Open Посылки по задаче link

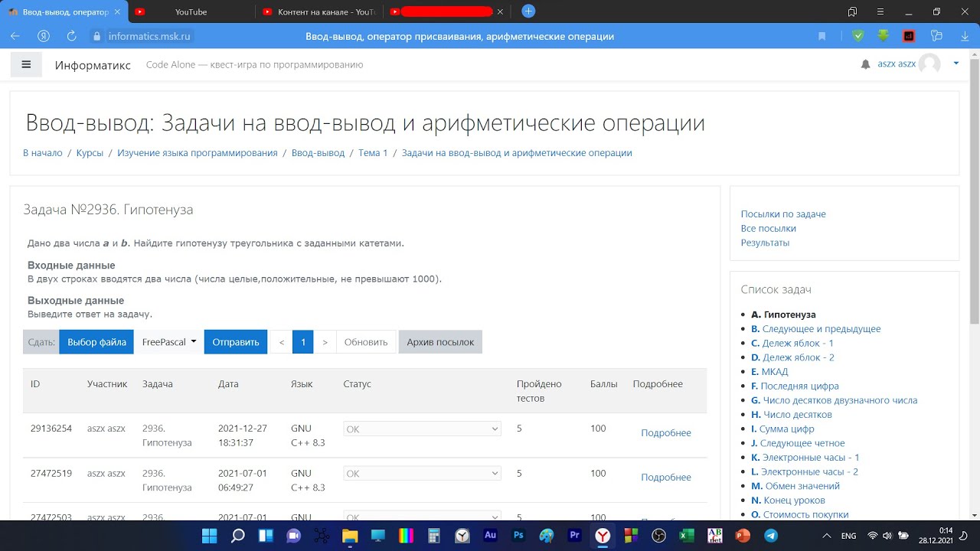(x=783, y=214)
